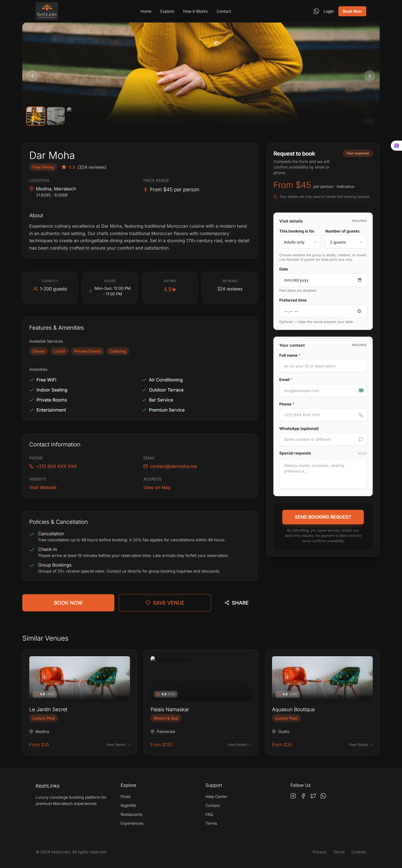Go to Contact in top navigation
402x868 pixels.
click(x=224, y=11)
